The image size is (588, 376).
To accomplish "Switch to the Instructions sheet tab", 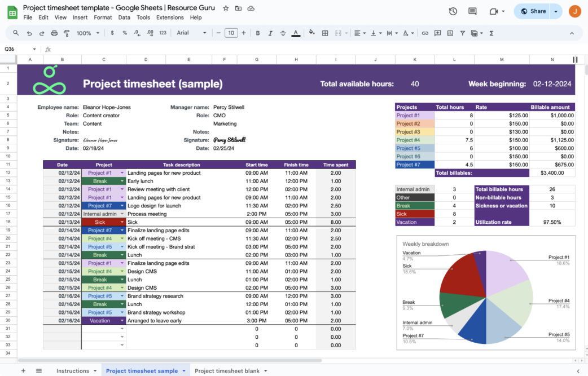I will tap(72, 370).
